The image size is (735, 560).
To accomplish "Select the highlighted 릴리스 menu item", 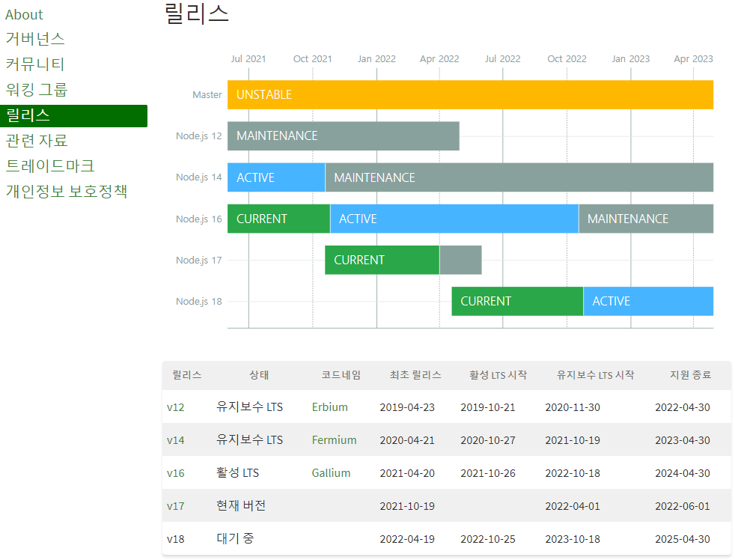I will (x=73, y=115).
